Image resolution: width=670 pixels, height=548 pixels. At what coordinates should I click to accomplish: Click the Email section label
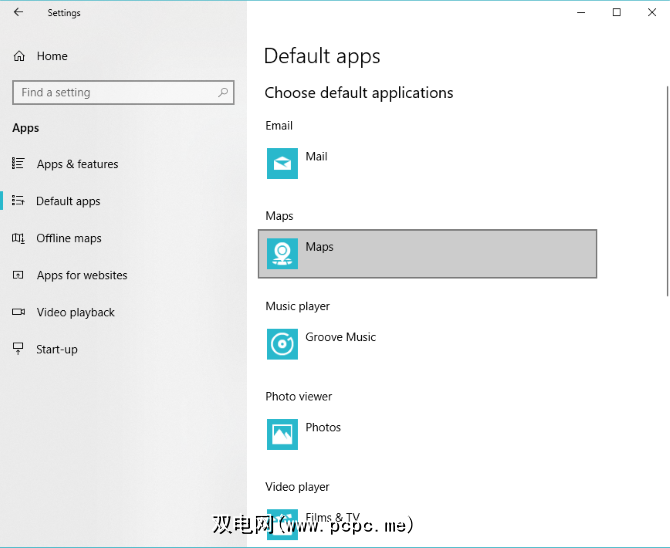pos(279,126)
